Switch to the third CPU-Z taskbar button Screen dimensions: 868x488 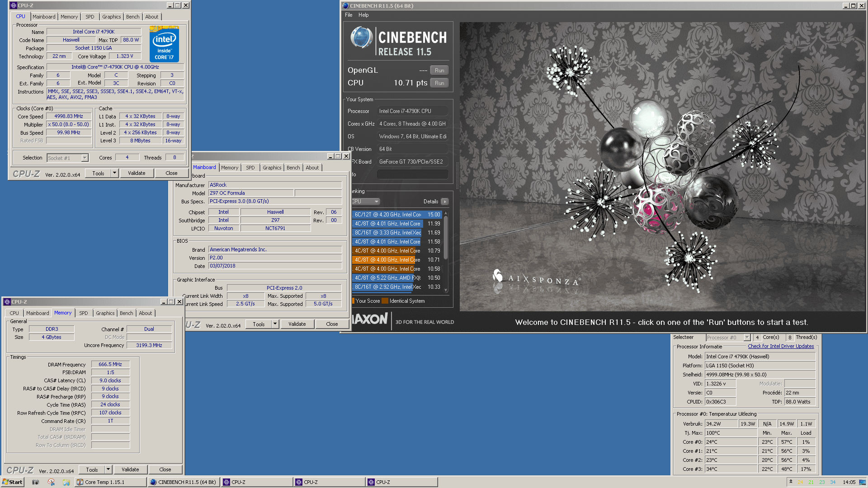point(401,482)
